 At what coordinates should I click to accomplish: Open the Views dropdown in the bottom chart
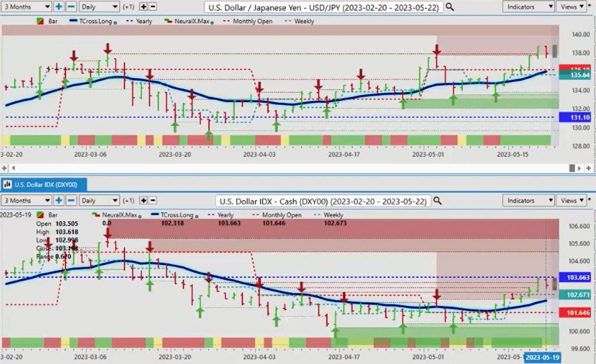click(x=572, y=201)
